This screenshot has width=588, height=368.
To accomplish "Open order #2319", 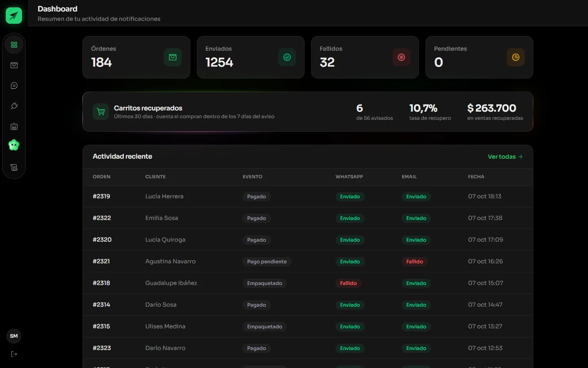I will point(101,196).
